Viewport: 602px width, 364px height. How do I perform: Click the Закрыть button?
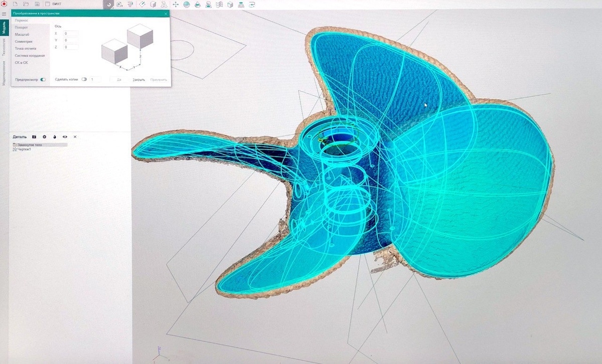(139, 80)
